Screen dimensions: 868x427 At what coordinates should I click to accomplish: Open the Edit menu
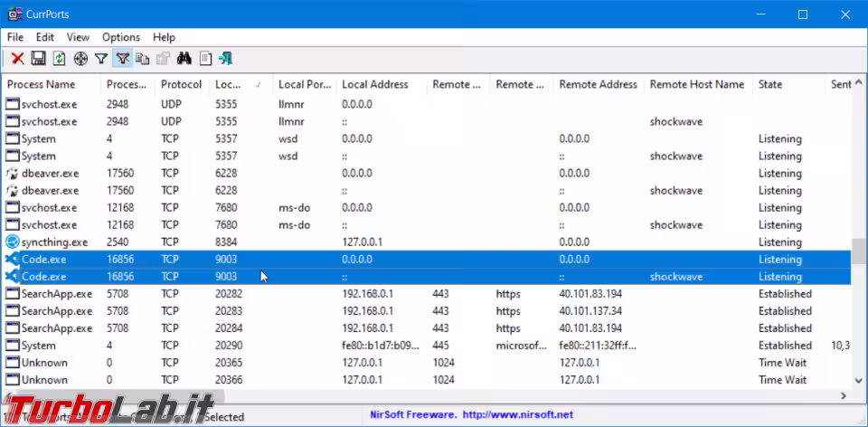[45, 37]
